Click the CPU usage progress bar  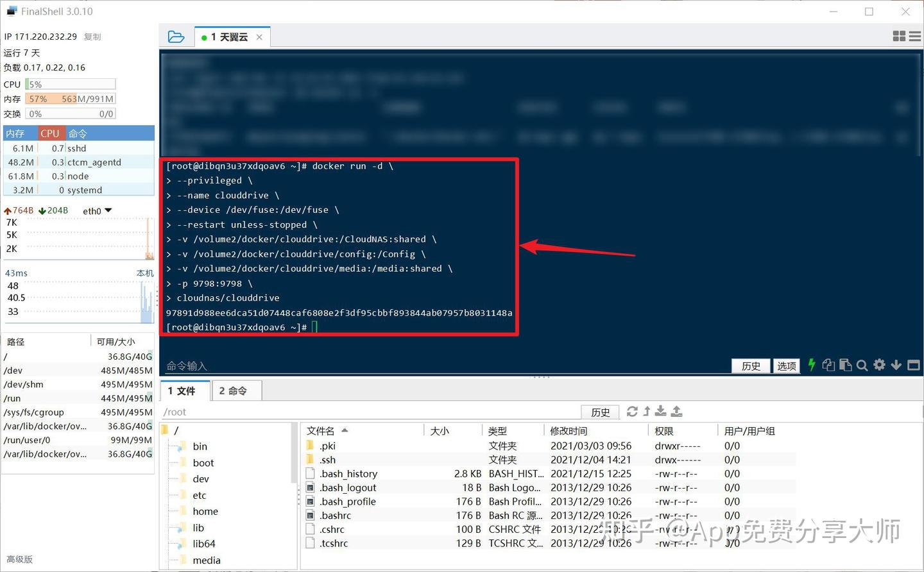[71, 84]
